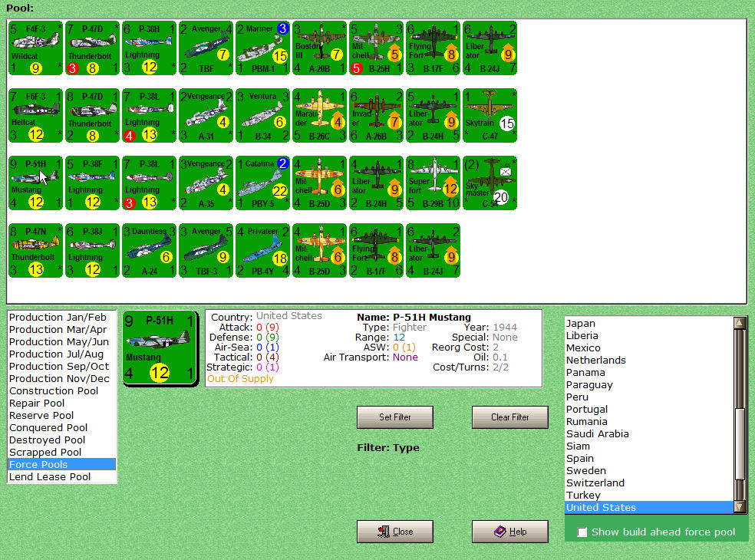Image resolution: width=755 pixels, height=560 pixels.
Task: Enable Show build ahead force pool
Action: coord(582,532)
